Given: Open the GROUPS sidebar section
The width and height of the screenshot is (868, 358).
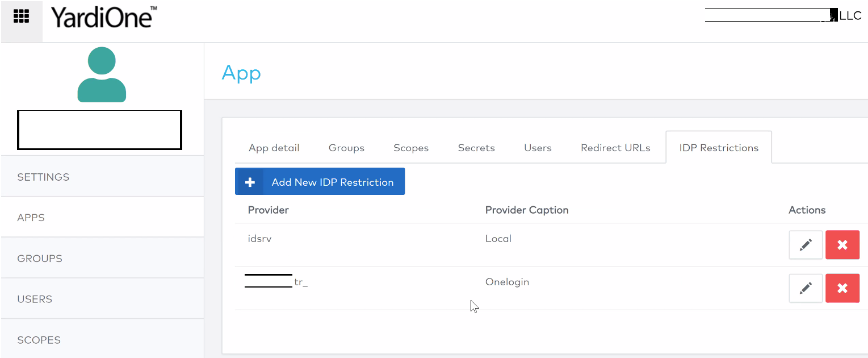Looking at the screenshot, I should [39, 257].
